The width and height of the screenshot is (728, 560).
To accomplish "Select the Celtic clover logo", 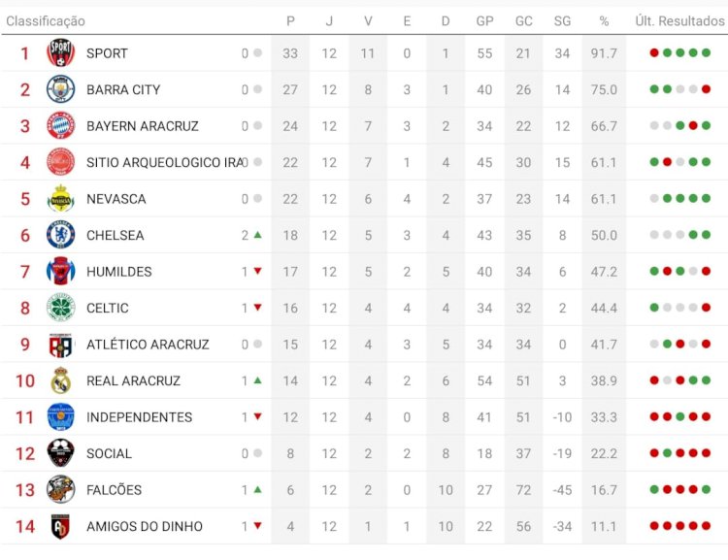I will (60, 308).
